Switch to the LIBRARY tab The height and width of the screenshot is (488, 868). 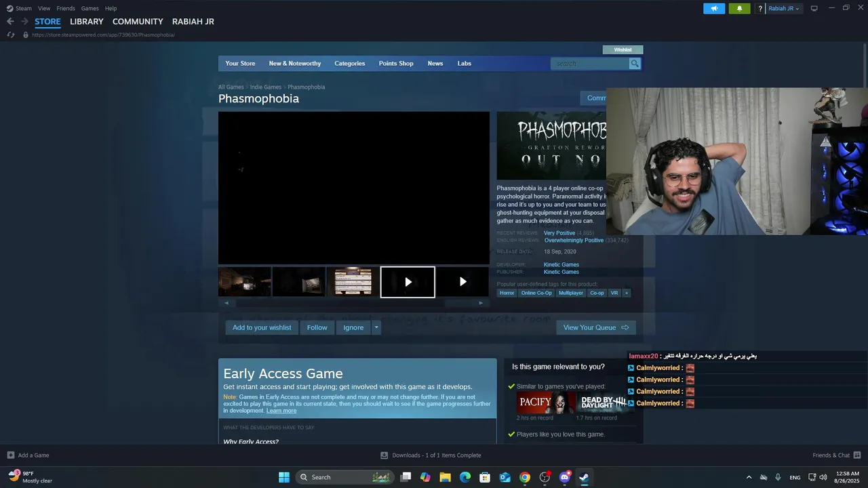point(87,22)
